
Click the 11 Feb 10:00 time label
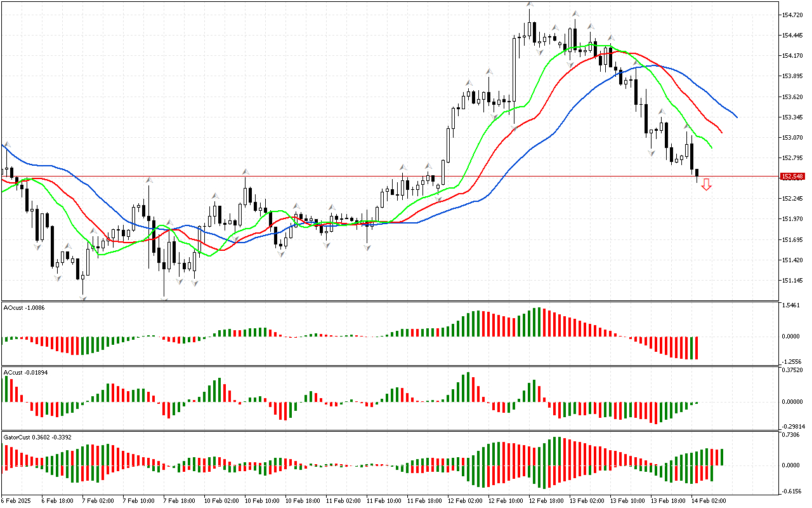point(384,500)
